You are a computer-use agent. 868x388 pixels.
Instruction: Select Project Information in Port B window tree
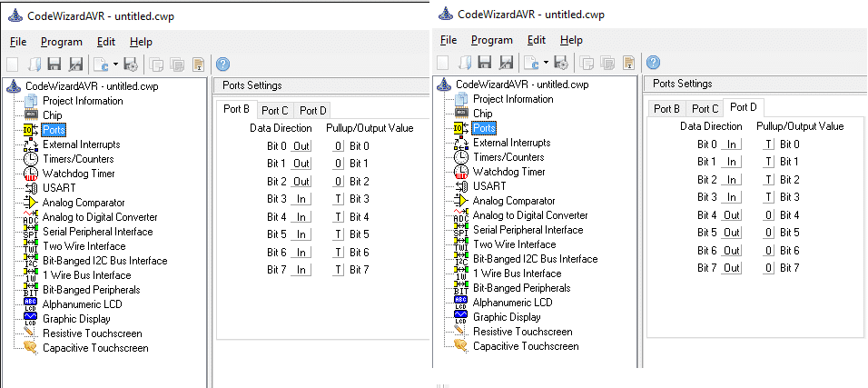pyautogui.click(x=83, y=101)
